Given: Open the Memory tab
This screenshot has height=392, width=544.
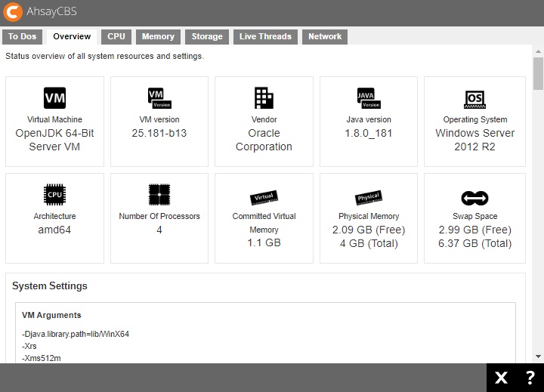Looking at the screenshot, I should (x=158, y=36).
